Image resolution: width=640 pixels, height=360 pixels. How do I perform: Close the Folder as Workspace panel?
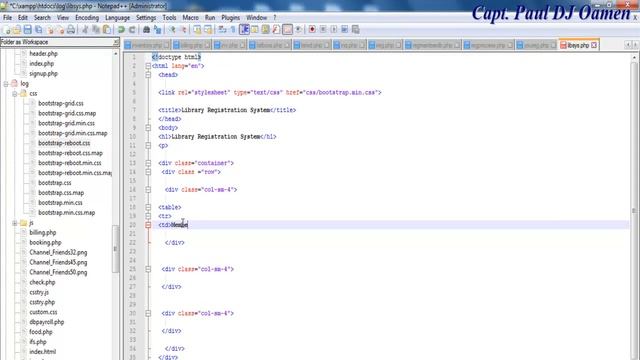tap(116, 42)
